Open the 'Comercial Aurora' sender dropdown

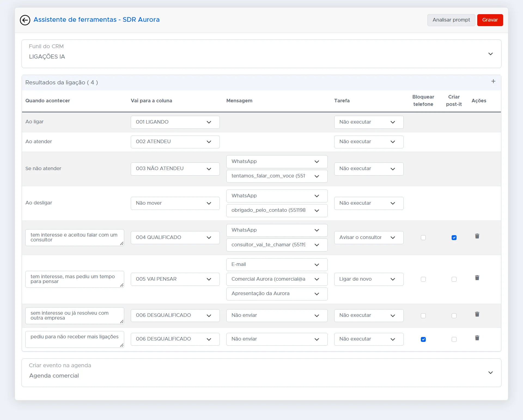pyautogui.click(x=277, y=279)
